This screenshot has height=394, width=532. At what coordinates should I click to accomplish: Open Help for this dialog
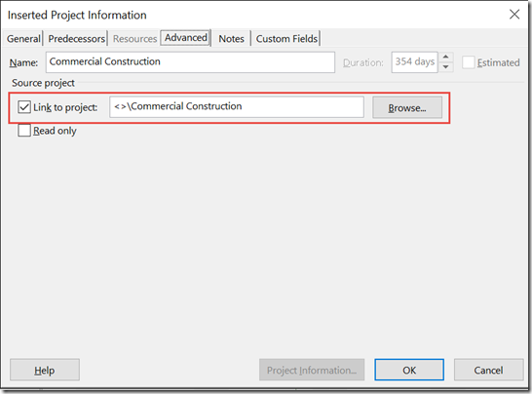pyautogui.click(x=45, y=370)
